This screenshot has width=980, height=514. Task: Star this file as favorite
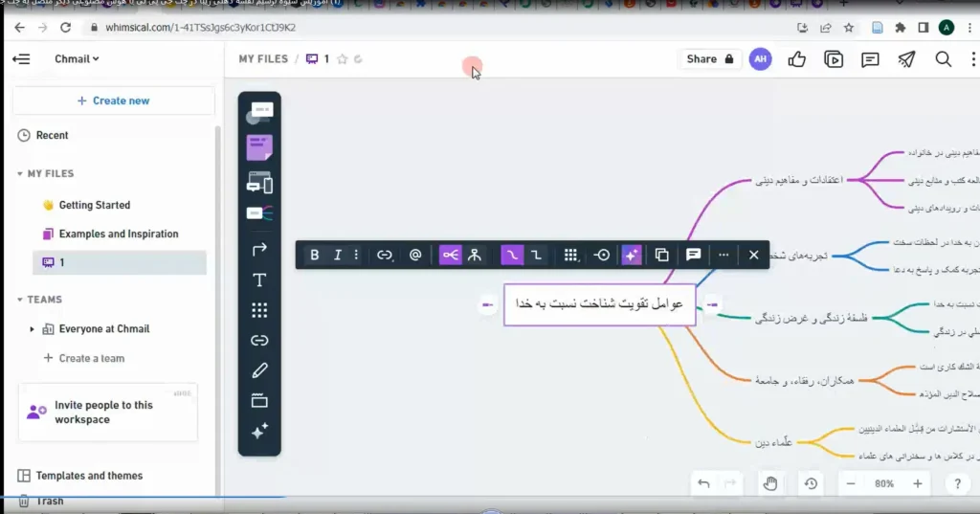coord(342,58)
